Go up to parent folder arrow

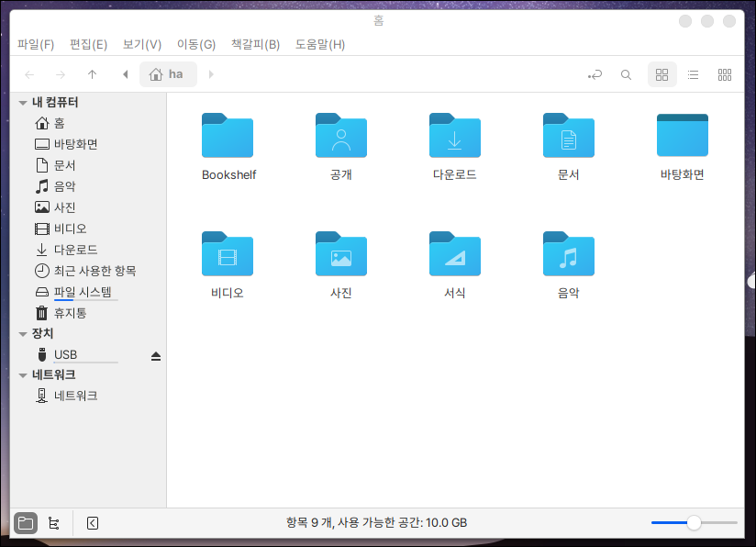pyautogui.click(x=92, y=74)
